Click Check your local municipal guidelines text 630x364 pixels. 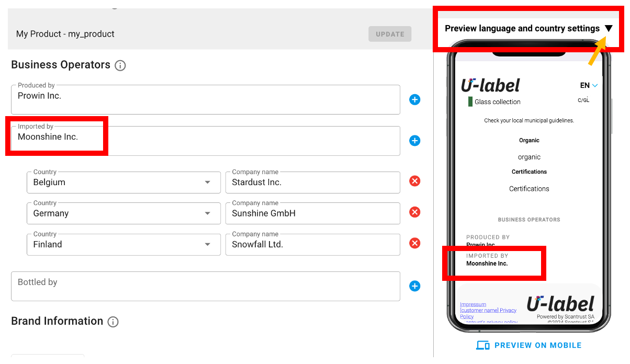coord(529,120)
